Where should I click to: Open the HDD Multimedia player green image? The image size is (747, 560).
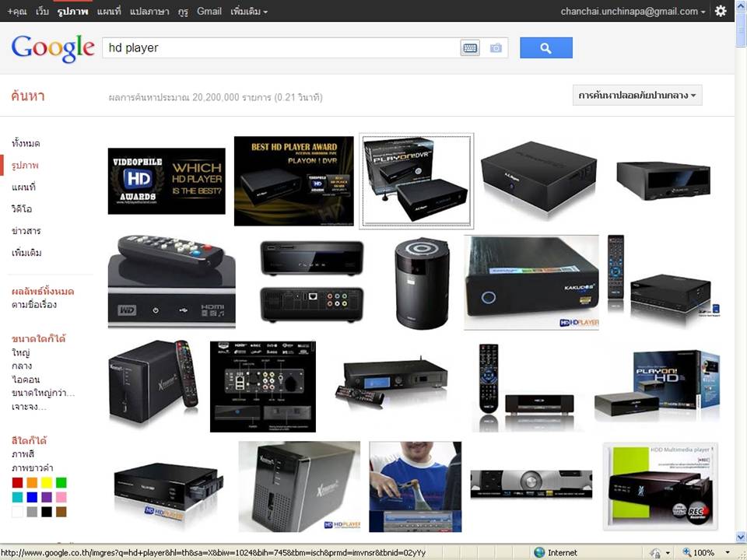tap(661, 487)
